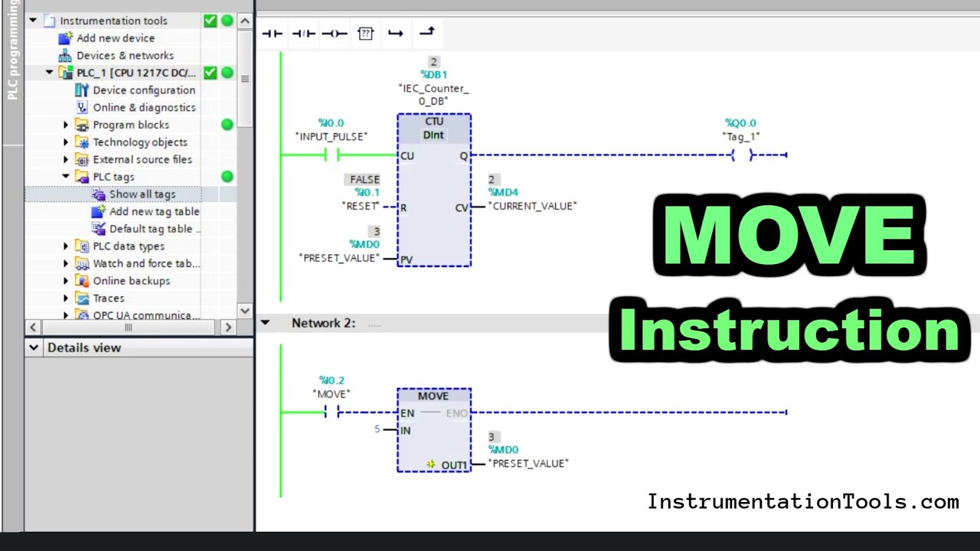
Task: Collapse the PLC_1 device node
Action: coord(49,73)
